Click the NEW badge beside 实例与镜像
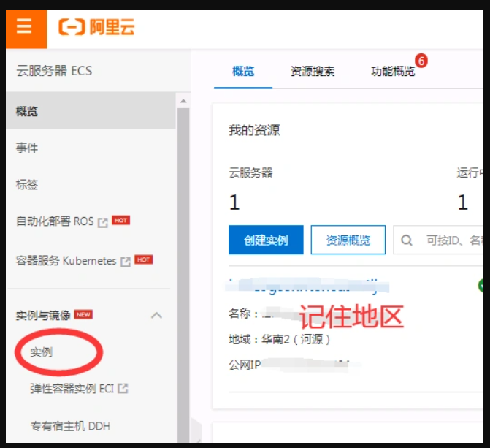This screenshot has height=448, width=490. coord(83,314)
